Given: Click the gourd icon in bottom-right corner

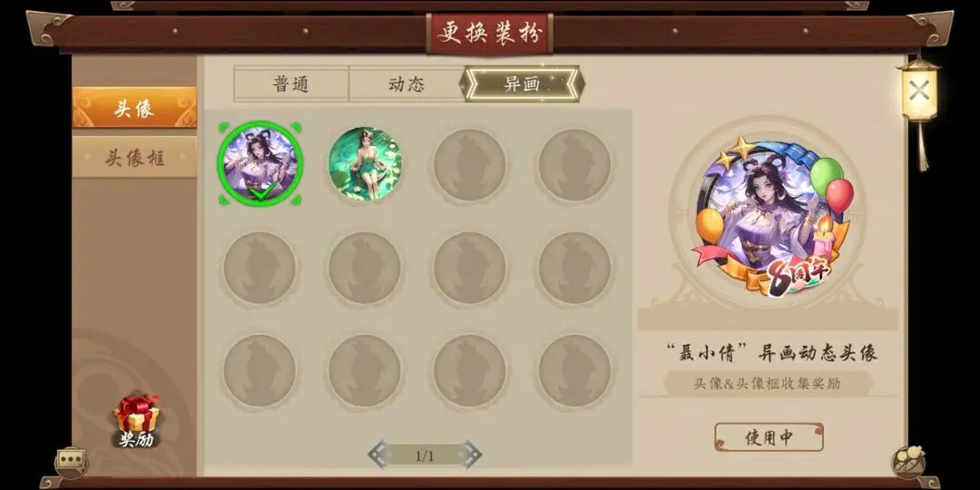Looking at the screenshot, I should pos(908,463).
